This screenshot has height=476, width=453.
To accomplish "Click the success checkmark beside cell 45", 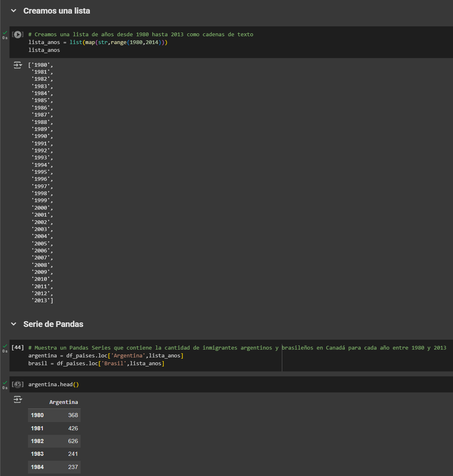I will (x=5, y=383).
